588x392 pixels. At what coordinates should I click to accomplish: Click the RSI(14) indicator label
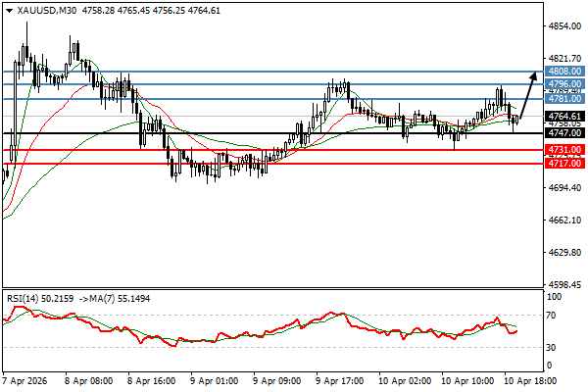point(24,296)
